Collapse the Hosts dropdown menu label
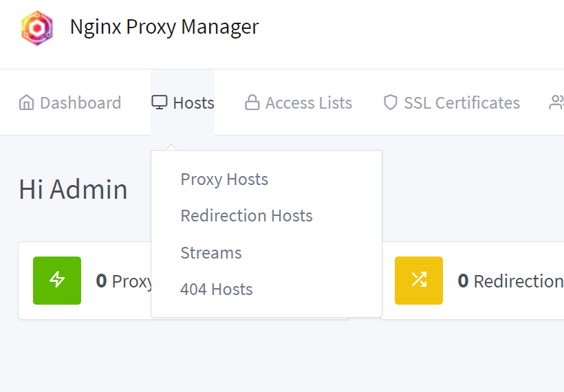 [193, 103]
